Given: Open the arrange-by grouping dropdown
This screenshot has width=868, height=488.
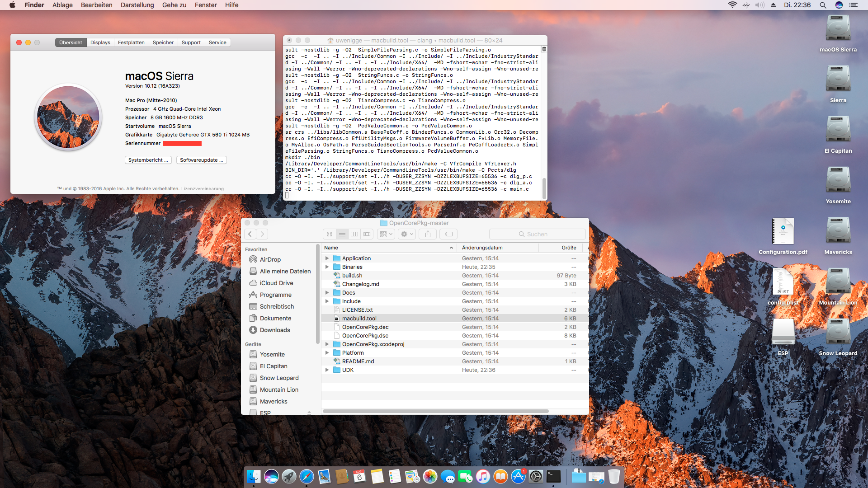Looking at the screenshot, I should pyautogui.click(x=386, y=234).
